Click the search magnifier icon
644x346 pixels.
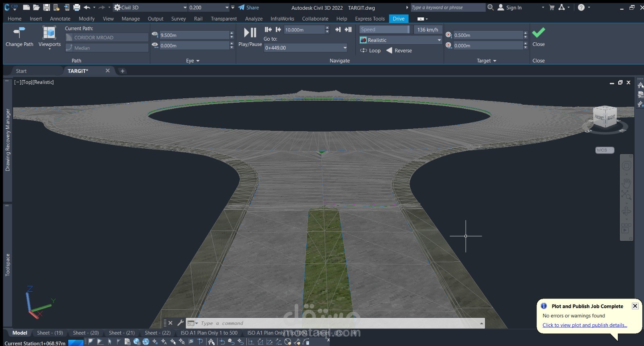(x=490, y=7)
